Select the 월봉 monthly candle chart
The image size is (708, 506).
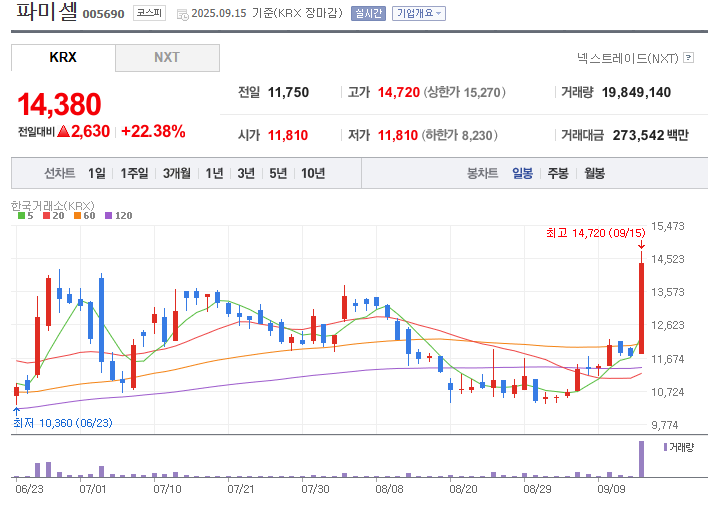point(595,173)
